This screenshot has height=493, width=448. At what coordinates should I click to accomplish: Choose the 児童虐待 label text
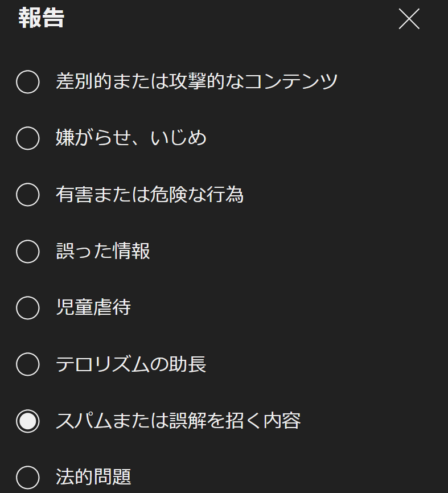tap(93, 308)
